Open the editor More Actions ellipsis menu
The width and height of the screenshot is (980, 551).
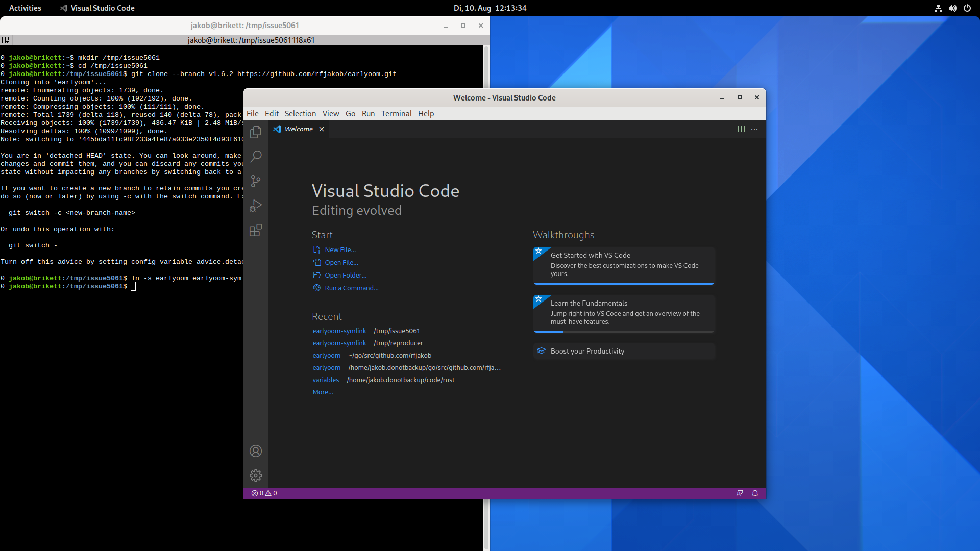pos(754,129)
